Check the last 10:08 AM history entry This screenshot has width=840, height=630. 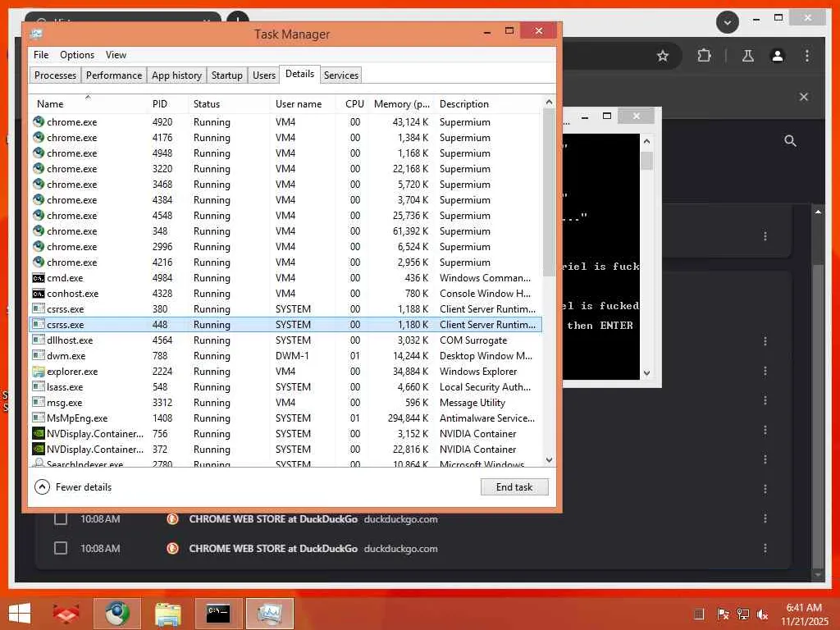61,548
